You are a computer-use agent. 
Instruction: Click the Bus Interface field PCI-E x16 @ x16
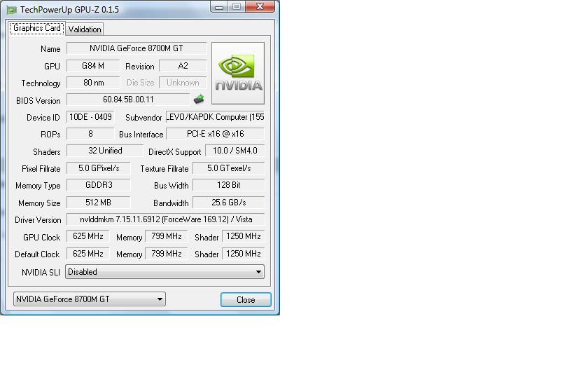[216, 134]
